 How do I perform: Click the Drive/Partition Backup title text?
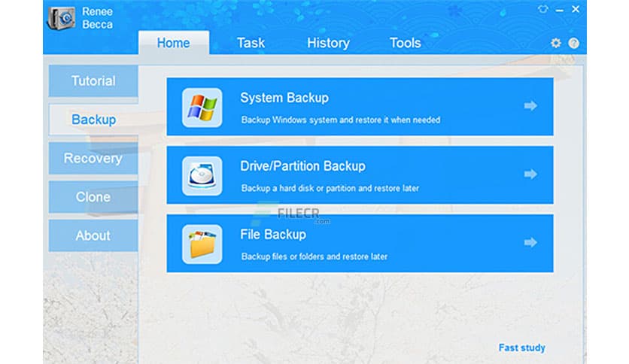(303, 166)
